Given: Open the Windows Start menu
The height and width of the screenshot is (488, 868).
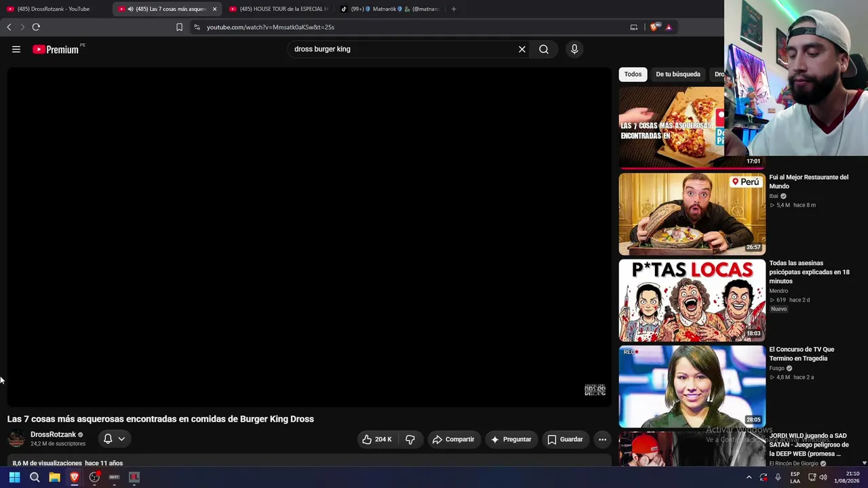Looking at the screenshot, I should [x=14, y=477].
